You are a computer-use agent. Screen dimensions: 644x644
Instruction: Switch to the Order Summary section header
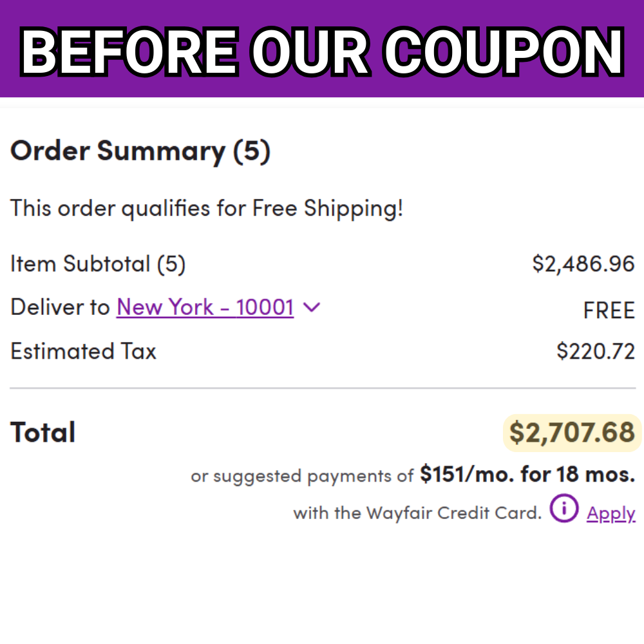click(140, 151)
